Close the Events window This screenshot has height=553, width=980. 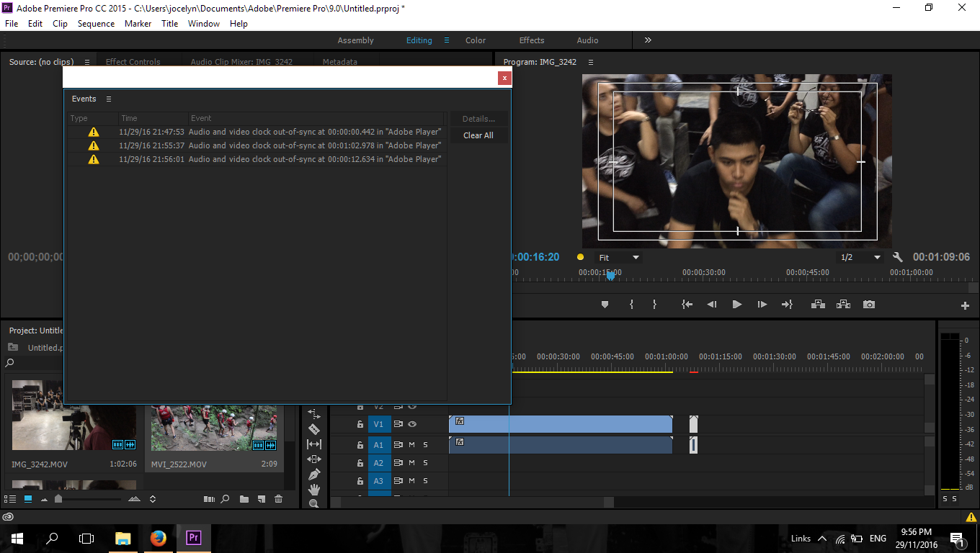(x=504, y=78)
